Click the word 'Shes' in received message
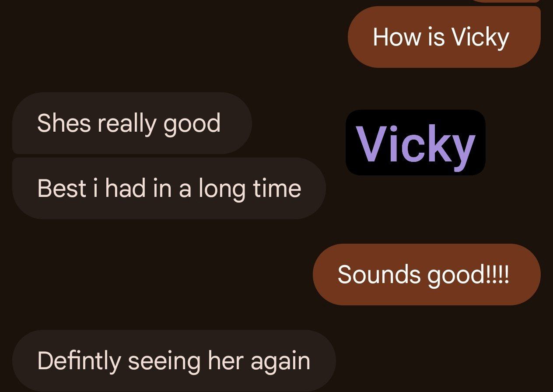This screenshot has width=553, height=392. (x=64, y=123)
